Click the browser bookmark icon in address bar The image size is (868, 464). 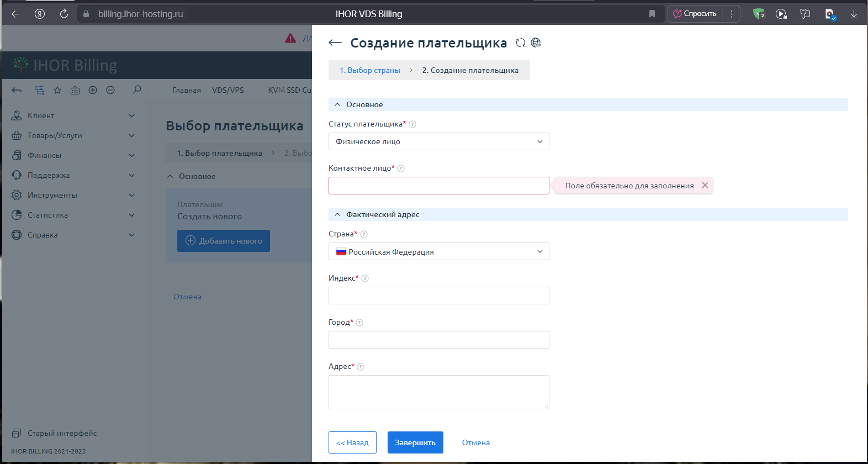tap(652, 14)
